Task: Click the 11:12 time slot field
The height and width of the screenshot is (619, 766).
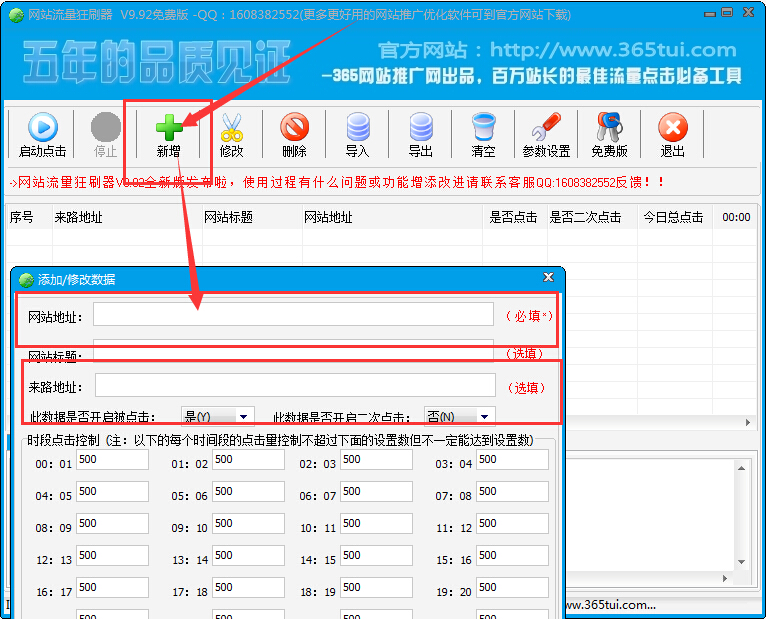Action: [x=512, y=524]
